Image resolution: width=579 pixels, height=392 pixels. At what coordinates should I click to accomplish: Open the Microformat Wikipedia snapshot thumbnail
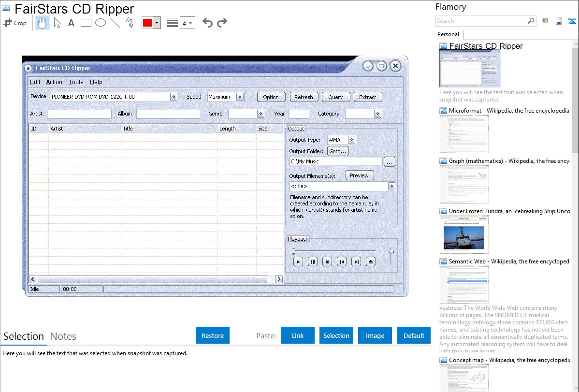pyautogui.click(x=464, y=134)
